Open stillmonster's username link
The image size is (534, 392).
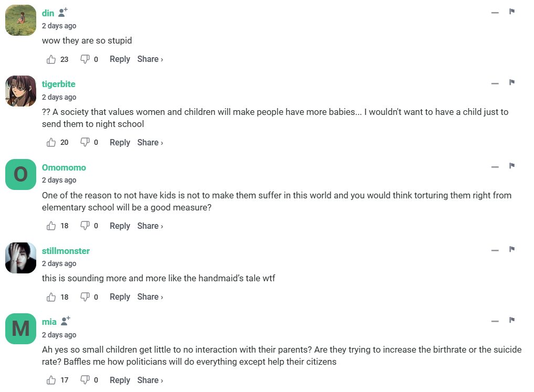[66, 251]
